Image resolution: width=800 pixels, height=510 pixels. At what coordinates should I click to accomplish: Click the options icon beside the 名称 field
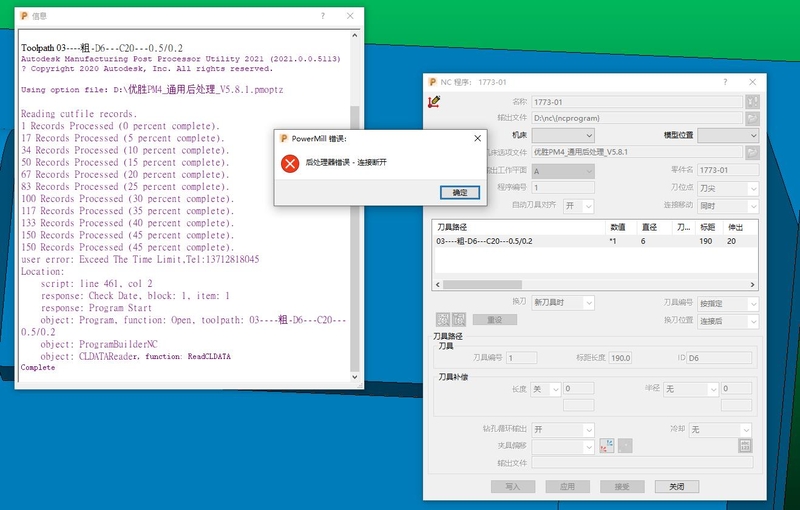751,101
